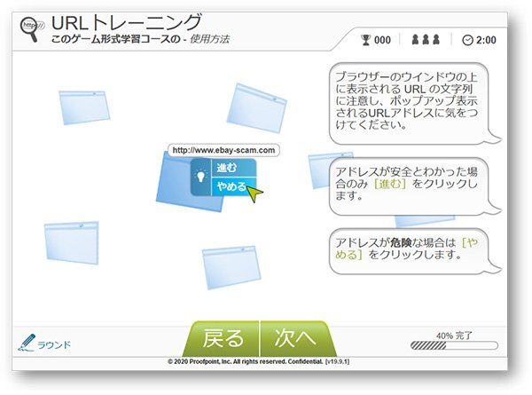Advance with the 次へ button
Viewport: 532px width, 395px height.
point(296,338)
